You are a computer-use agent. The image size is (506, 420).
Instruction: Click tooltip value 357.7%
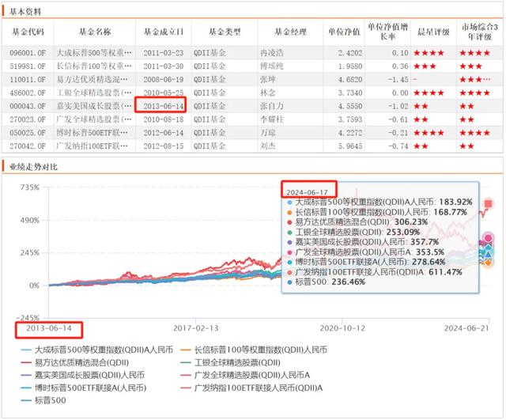(x=425, y=242)
